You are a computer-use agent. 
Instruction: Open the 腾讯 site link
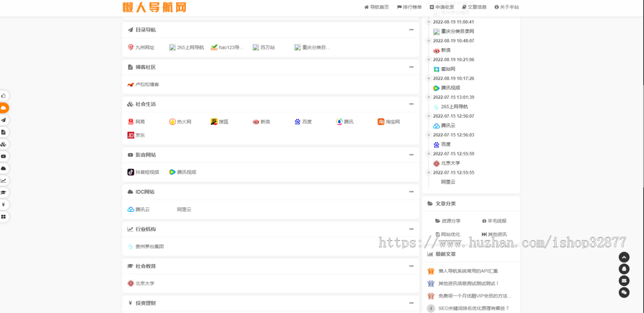[345, 122]
